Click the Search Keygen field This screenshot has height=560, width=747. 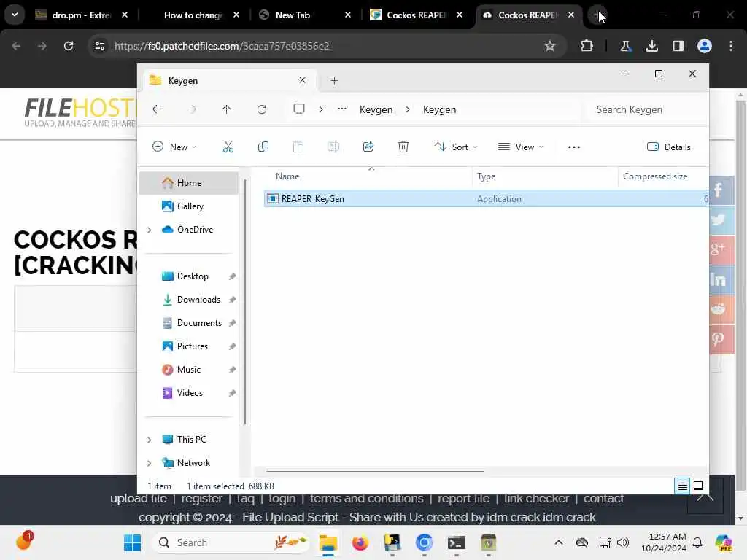pos(643,109)
